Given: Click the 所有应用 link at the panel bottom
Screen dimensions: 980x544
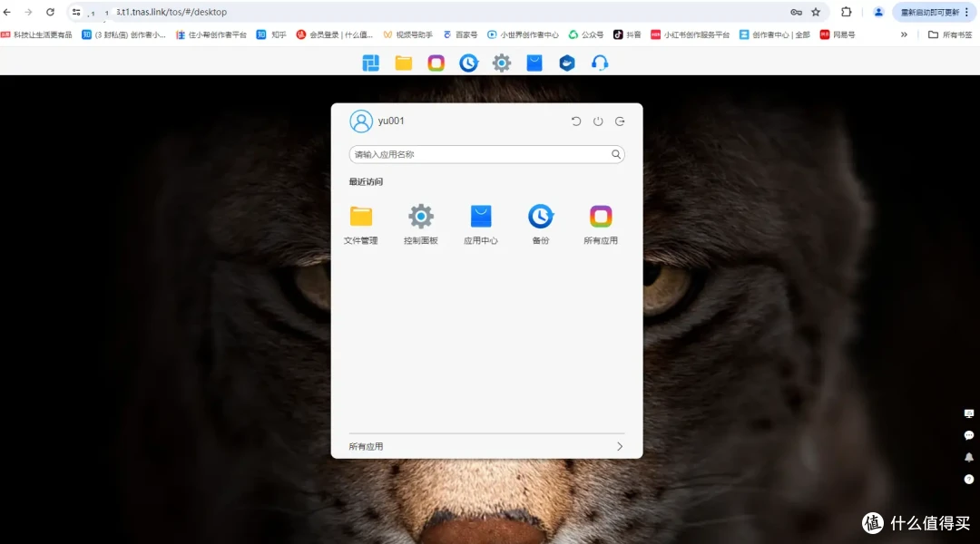Looking at the screenshot, I should [x=367, y=447].
